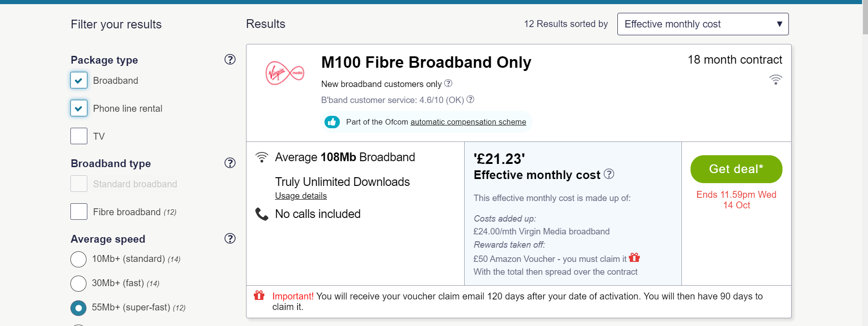Select the 10Mb+ (standard) speed option
The height and width of the screenshot is (326, 868).
tap(78, 259)
